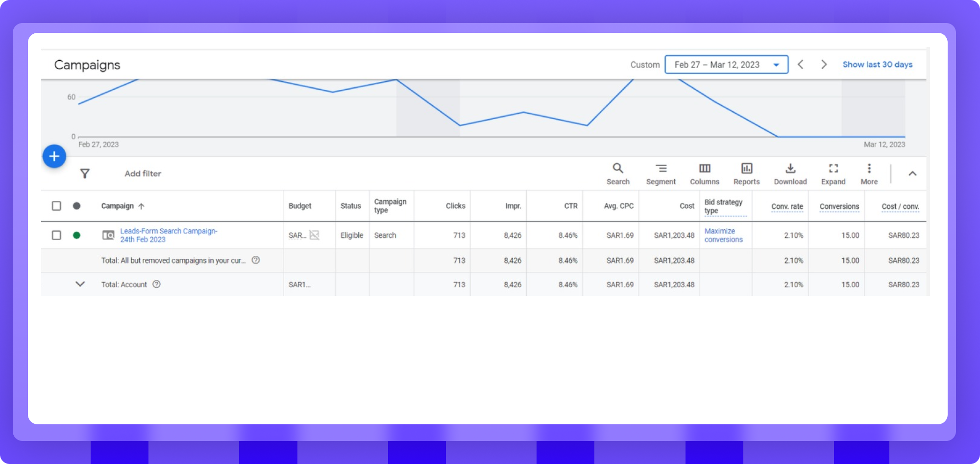
Task: Open the Segment options
Action: [x=661, y=174]
